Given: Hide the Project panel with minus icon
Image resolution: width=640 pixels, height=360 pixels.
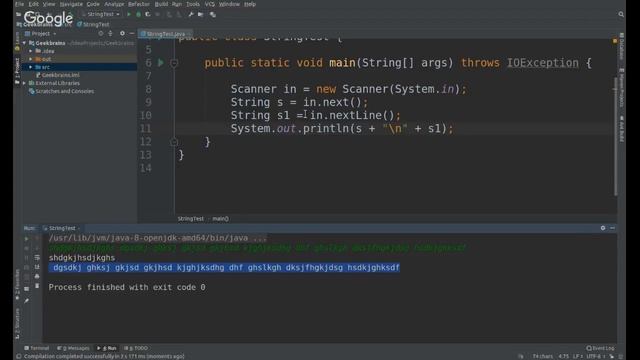Looking at the screenshot, I should 132,33.
